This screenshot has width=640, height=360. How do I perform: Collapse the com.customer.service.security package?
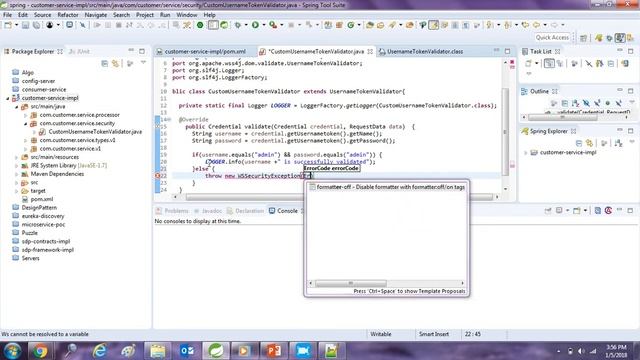pyautogui.click(x=25, y=124)
